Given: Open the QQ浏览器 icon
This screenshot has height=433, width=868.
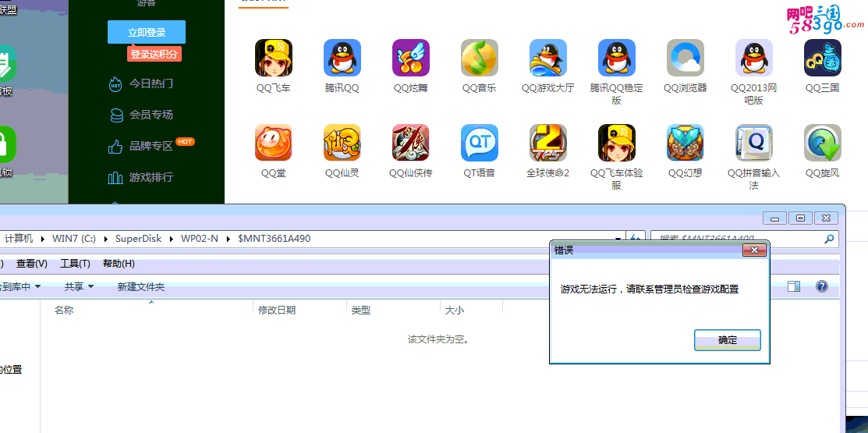Looking at the screenshot, I should point(686,58).
